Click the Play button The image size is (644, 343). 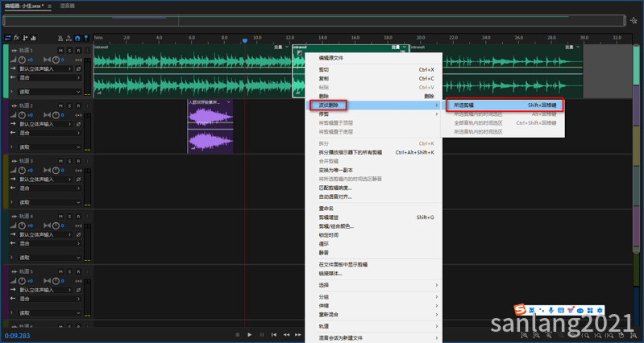[x=249, y=335]
